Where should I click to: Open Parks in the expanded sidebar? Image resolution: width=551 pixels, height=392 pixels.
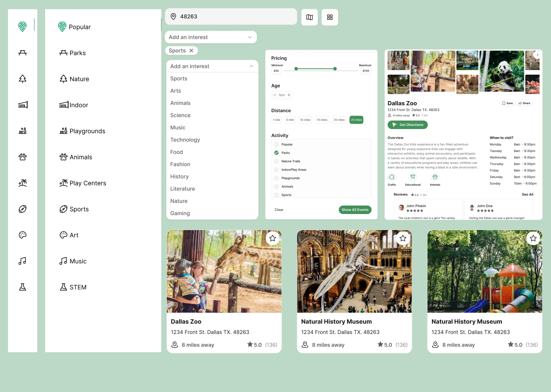click(72, 53)
